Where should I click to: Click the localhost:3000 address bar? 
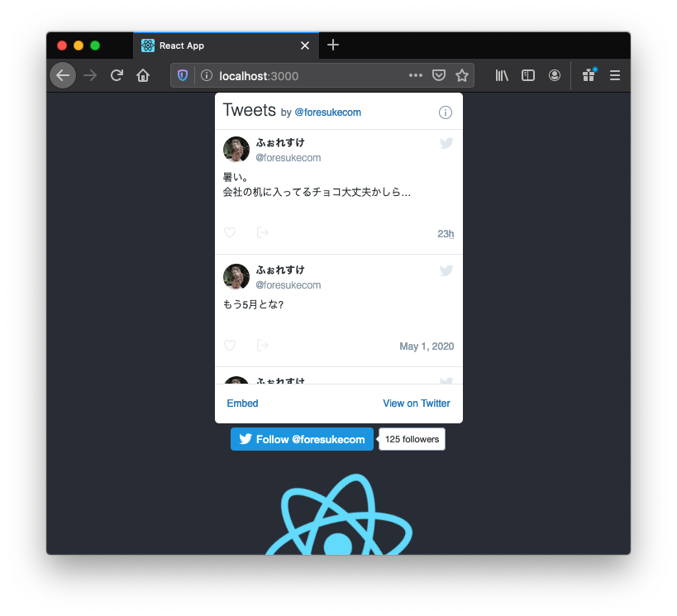306,75
